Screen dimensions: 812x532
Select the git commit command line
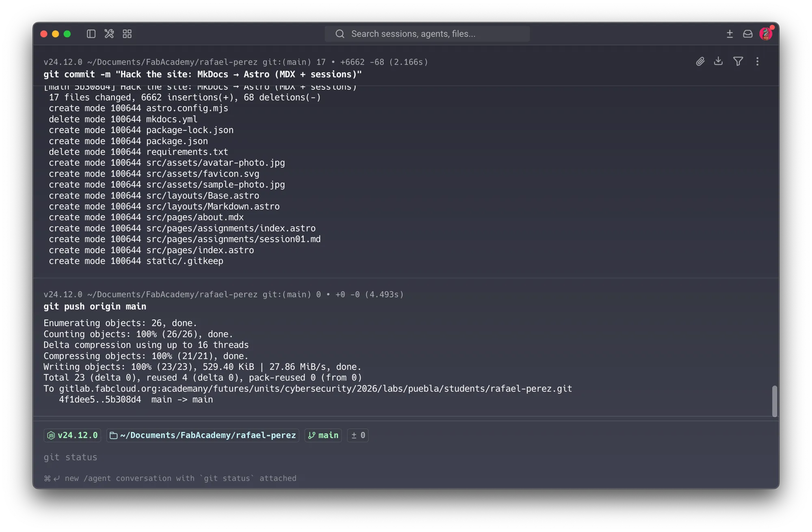point(203,74)
